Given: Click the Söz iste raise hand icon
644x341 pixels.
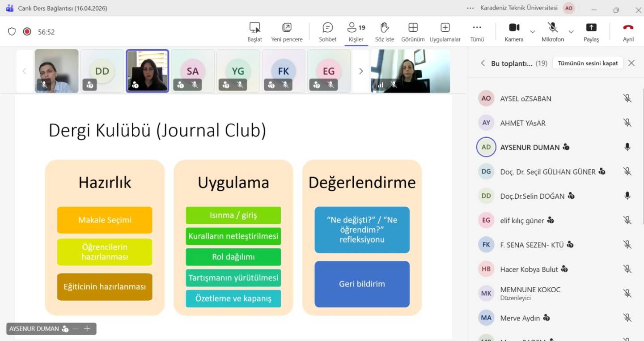Looking at the screenshot, I should pos(384,28).
